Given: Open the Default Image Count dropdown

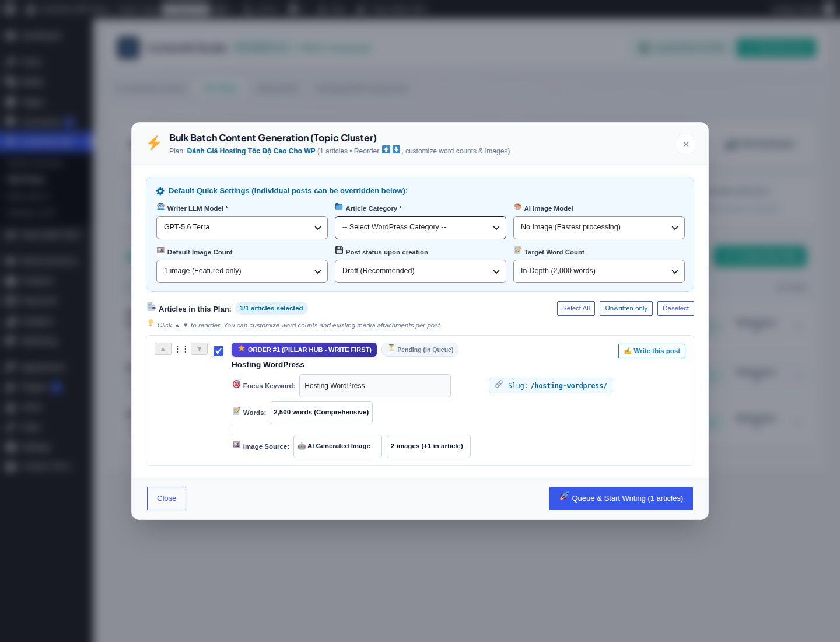Looking at the screenshot, I should (242, 271).
